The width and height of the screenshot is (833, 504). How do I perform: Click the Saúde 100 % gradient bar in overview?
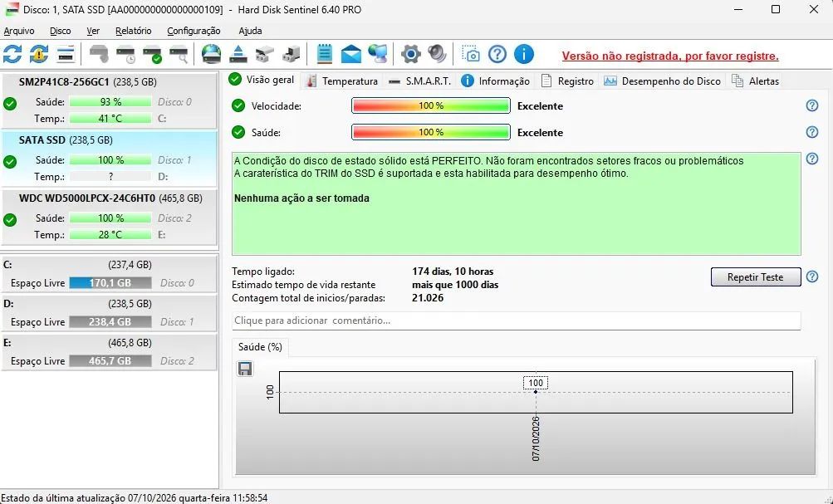coord(431,132)
